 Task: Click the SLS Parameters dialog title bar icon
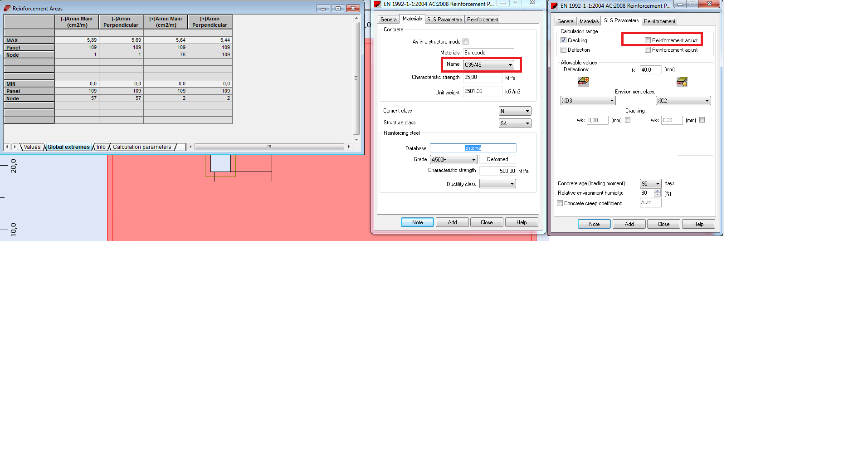[x=554, y=6]
